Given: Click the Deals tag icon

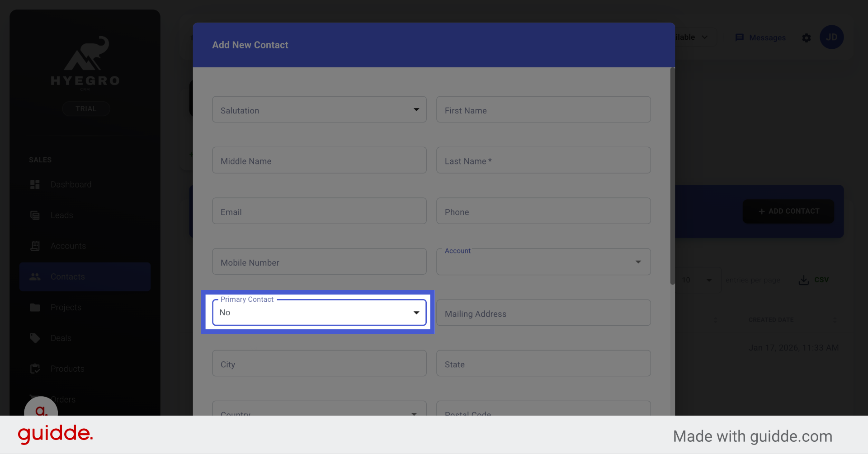Looking at the screenshot, I should pos(35,338).
